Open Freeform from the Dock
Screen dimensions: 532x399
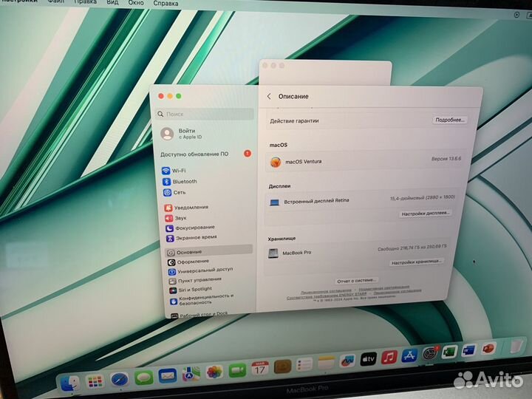pos(347,361)
